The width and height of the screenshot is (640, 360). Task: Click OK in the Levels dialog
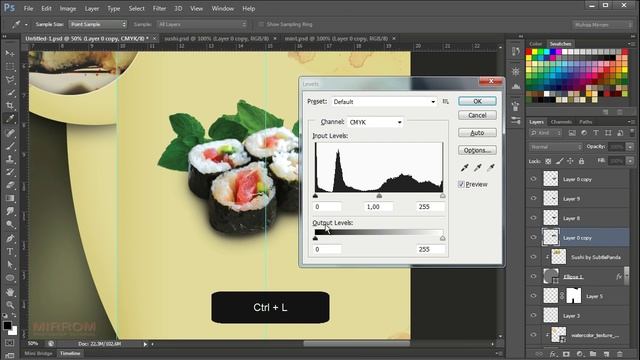tap(477, 101)
